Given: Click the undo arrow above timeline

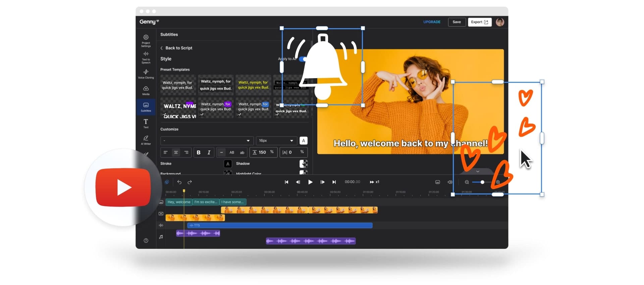Looking at the screenshot, I should pyautogui.click(x=179, y=182).
